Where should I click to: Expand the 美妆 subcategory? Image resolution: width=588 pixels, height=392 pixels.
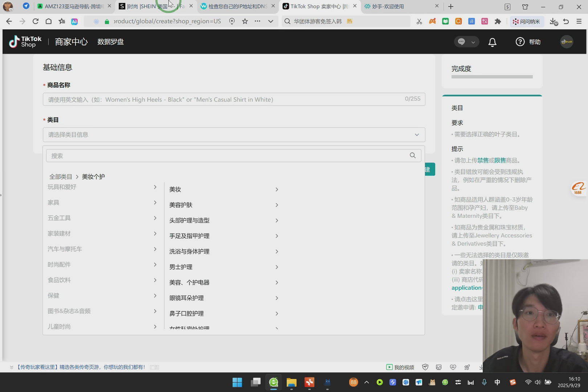(224, 189)
